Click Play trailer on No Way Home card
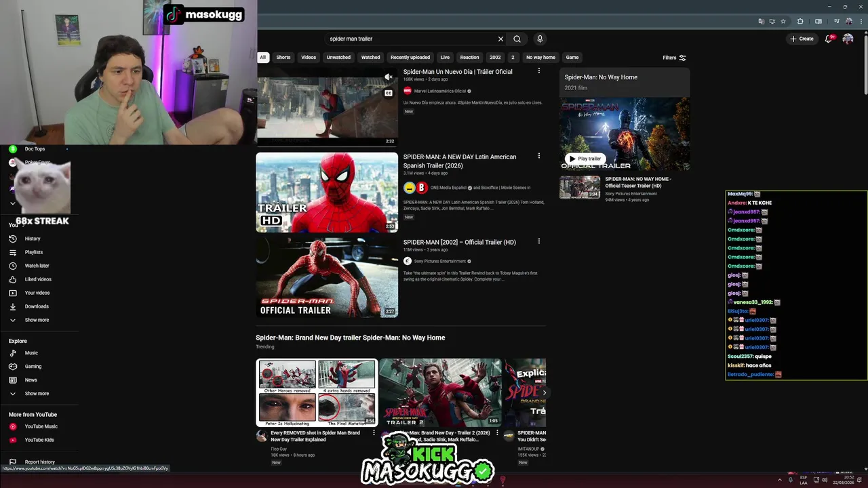Screen dimensions: 868x488 tap(584, 159)
